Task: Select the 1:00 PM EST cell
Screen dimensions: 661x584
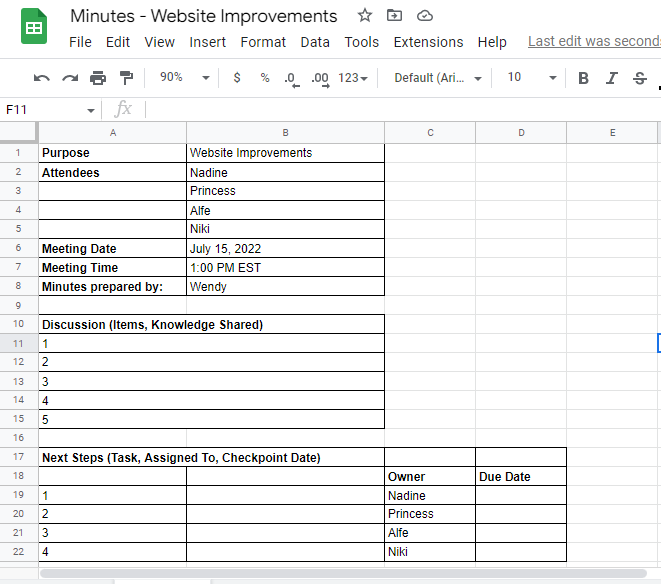Action: [x=285, y=267]
